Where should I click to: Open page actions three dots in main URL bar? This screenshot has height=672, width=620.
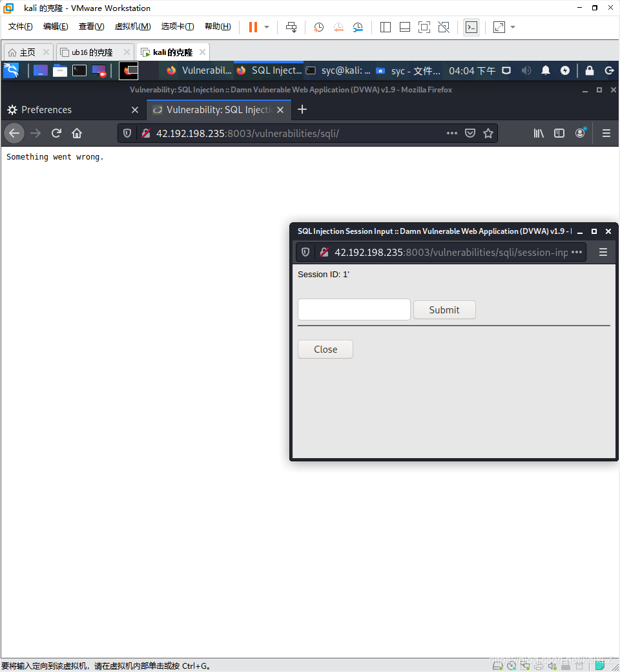coord(452,133)
